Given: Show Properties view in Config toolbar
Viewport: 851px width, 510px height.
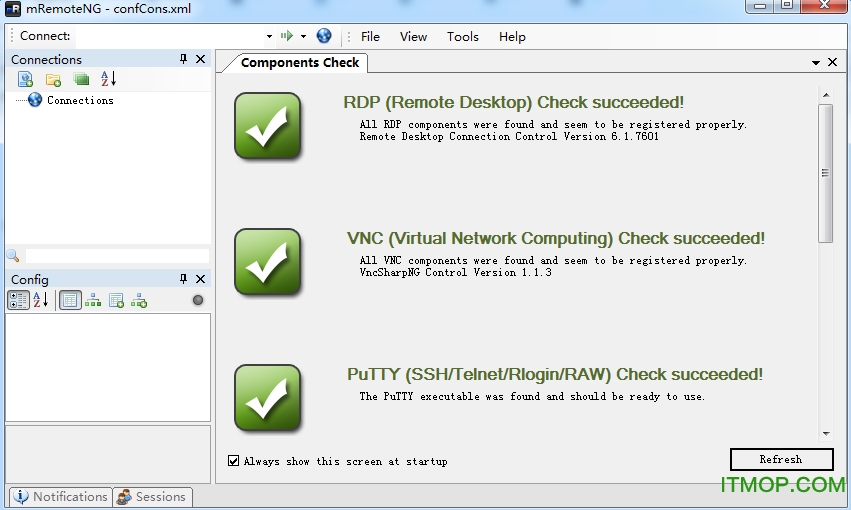Looking at the screenshot, I should click(70, 300).
